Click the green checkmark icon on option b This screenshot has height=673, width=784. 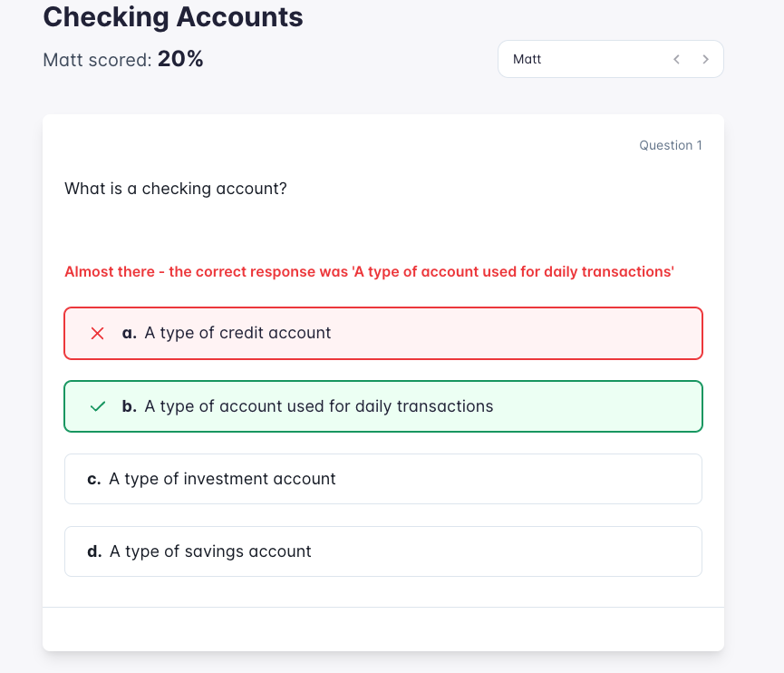pos(98,406)
